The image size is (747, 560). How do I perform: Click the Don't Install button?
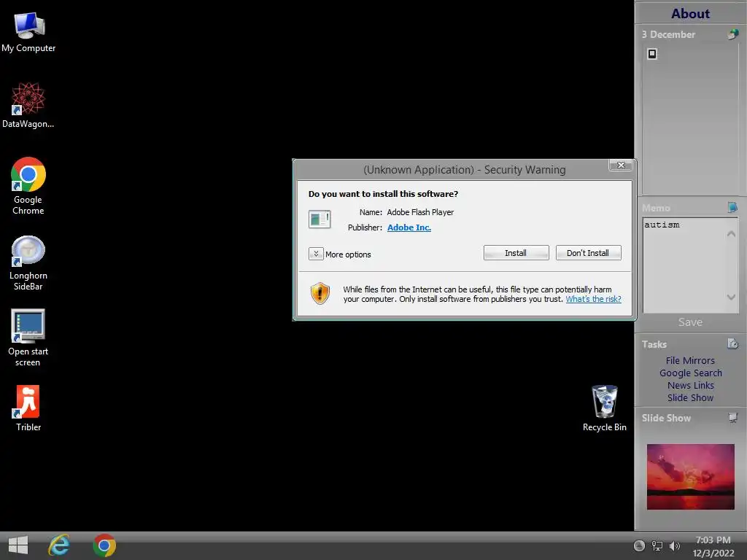pos(588,253)
